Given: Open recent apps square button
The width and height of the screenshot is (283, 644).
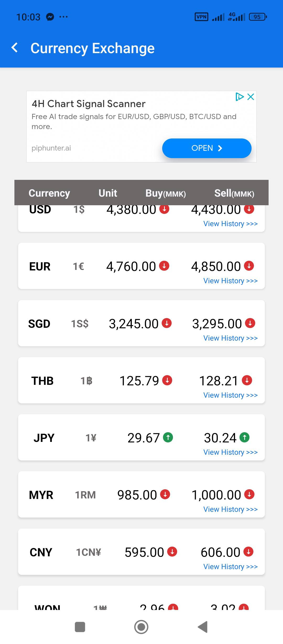Looking at the screenshot, I should pyautogui.click(x=80, y=627).
